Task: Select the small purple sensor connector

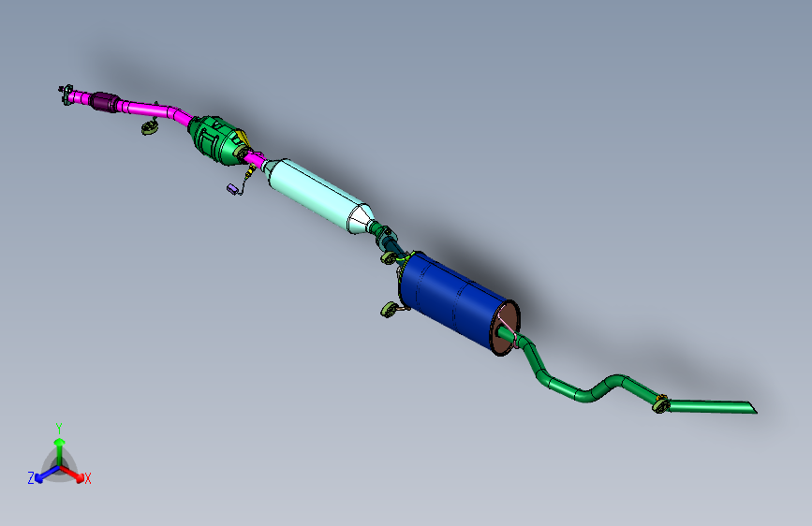Action: tap(232, 189)
